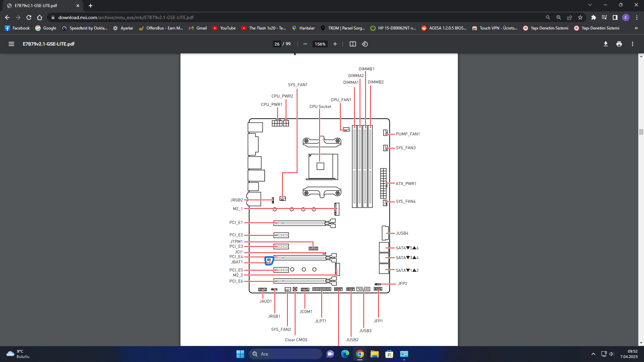Toggle the Chrome side panel
Screen dimensions: 644x362
615,17
